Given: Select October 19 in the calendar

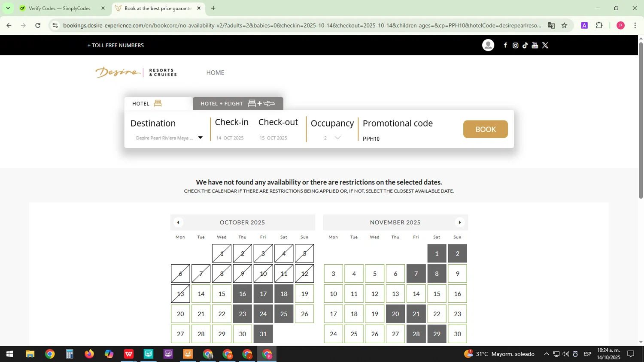Looking at the screenshot, I should [304, 294].
